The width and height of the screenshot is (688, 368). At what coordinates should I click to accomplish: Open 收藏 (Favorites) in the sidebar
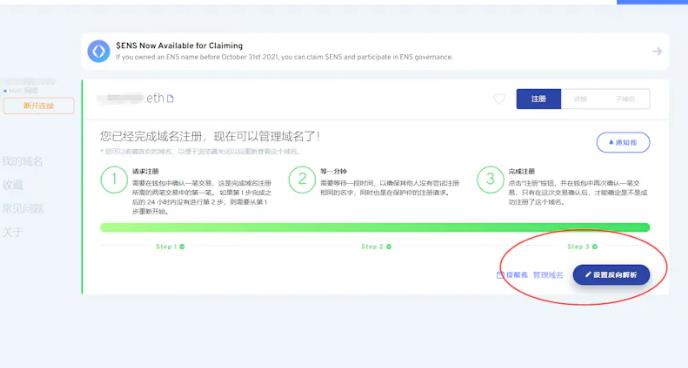tap(13, 185)
